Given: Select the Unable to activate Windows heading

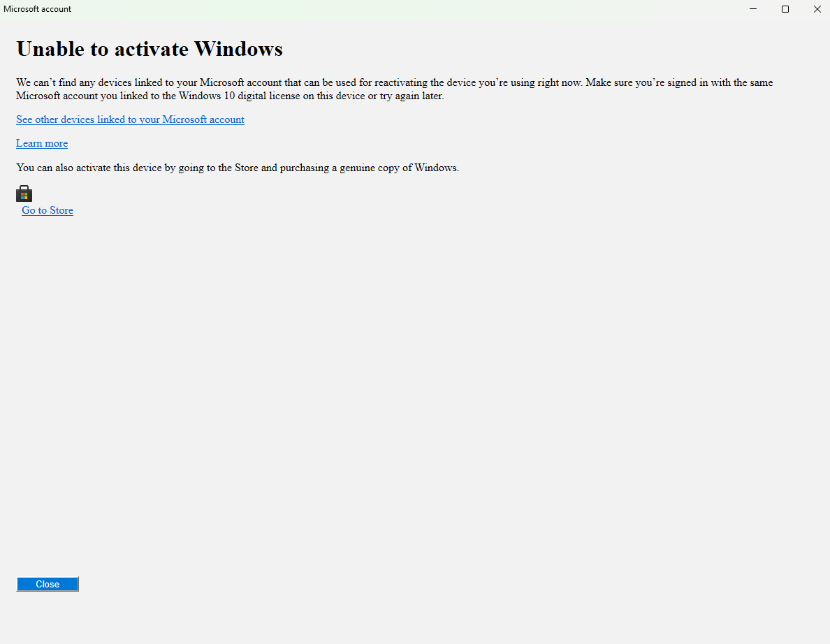Looking at the screenshot, I should point(149,49).
